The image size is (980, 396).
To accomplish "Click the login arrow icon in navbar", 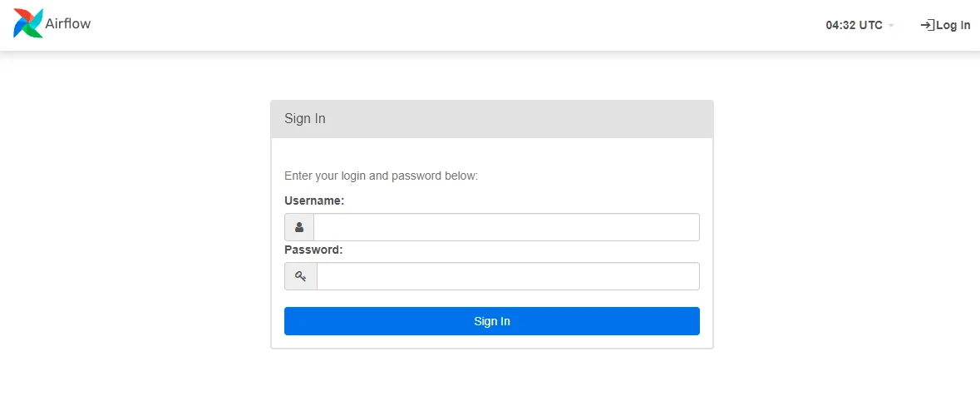I will tap(927, 25).
